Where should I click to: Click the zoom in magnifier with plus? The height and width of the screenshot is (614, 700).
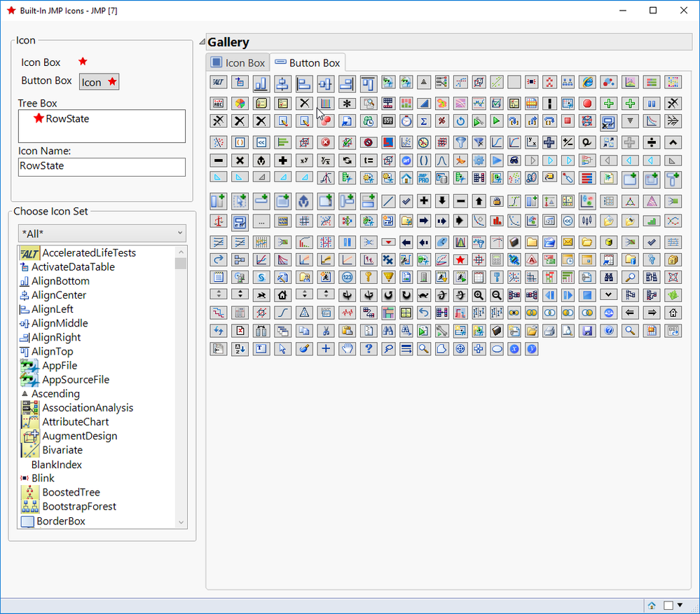pos(479,295)
